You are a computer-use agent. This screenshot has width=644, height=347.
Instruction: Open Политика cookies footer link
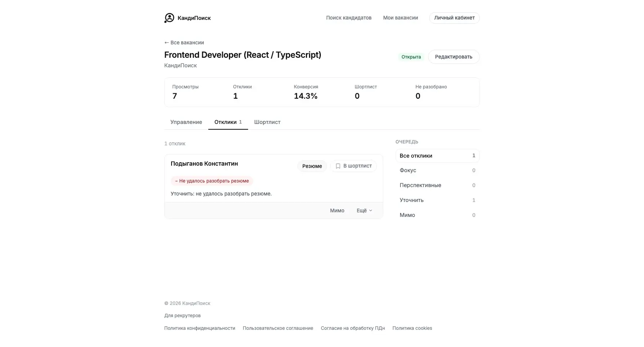click(x=412, y=328)
